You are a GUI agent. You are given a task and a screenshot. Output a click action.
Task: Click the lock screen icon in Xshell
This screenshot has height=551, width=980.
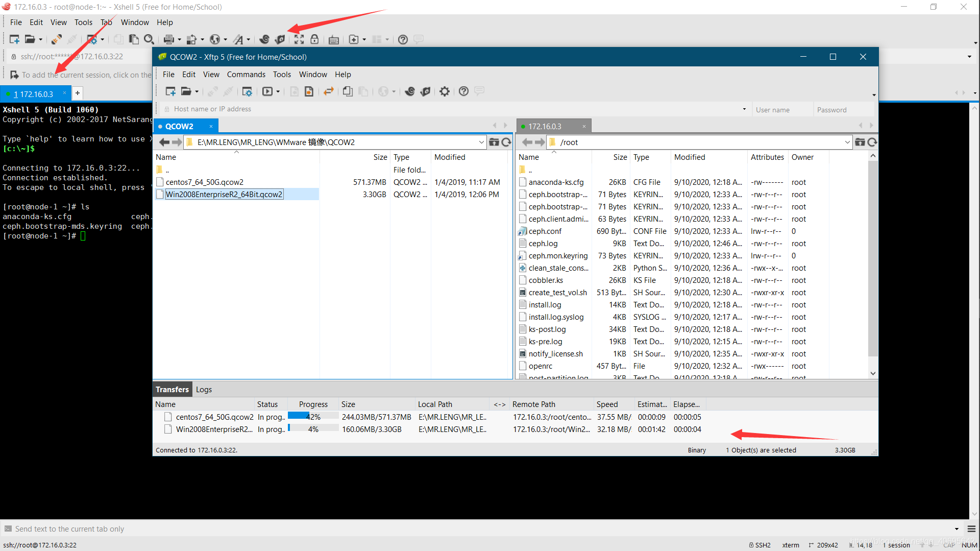pyautogui.click(x=314, y=39)
